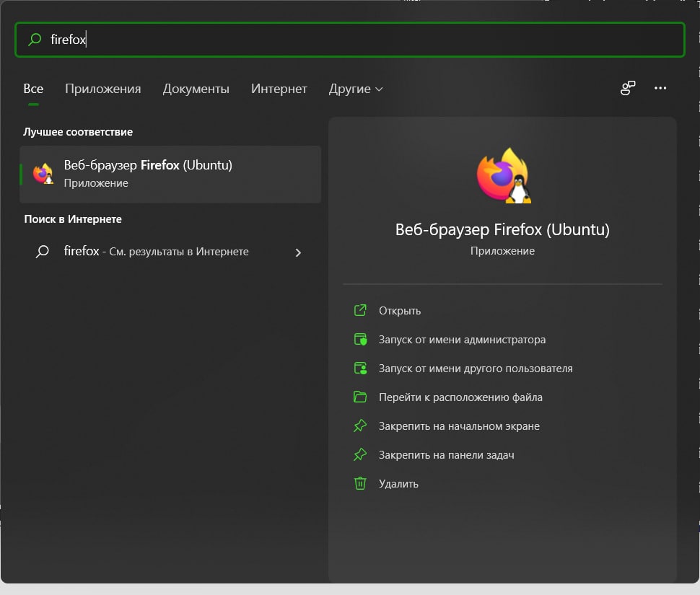Click the Лучшее соответствие heading
Image resolution: width=700 pixels, height=595 pixels.
pos(78,132)
